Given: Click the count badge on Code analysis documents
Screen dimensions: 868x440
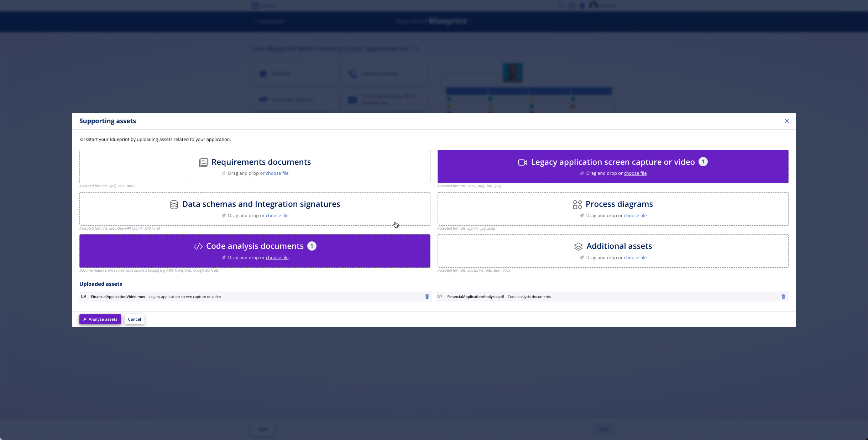Looking at the screenshot, I should pos(312,246).
